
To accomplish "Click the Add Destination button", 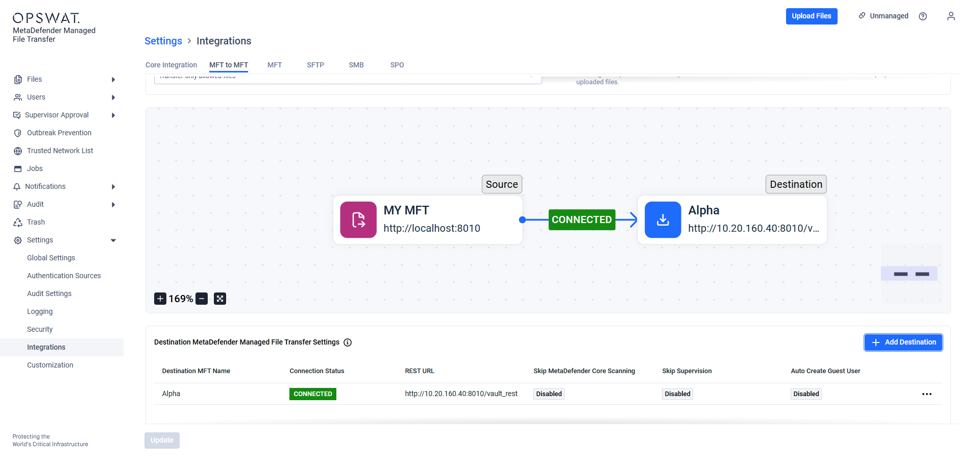I will click(x=903, y=342).
